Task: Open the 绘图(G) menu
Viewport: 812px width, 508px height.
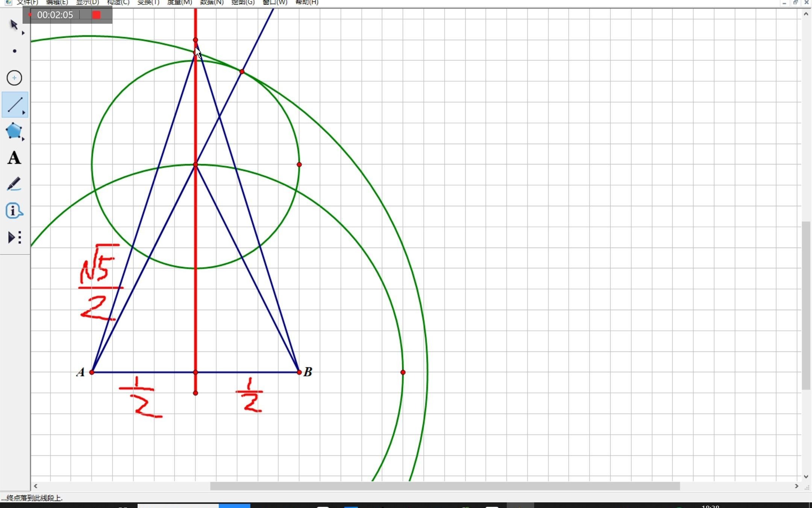Action: 243,2
